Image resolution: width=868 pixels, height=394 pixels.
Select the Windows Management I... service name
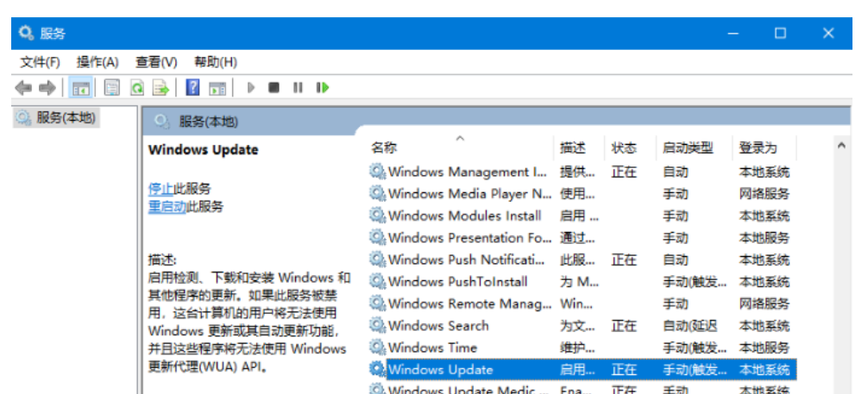point(467,172)
